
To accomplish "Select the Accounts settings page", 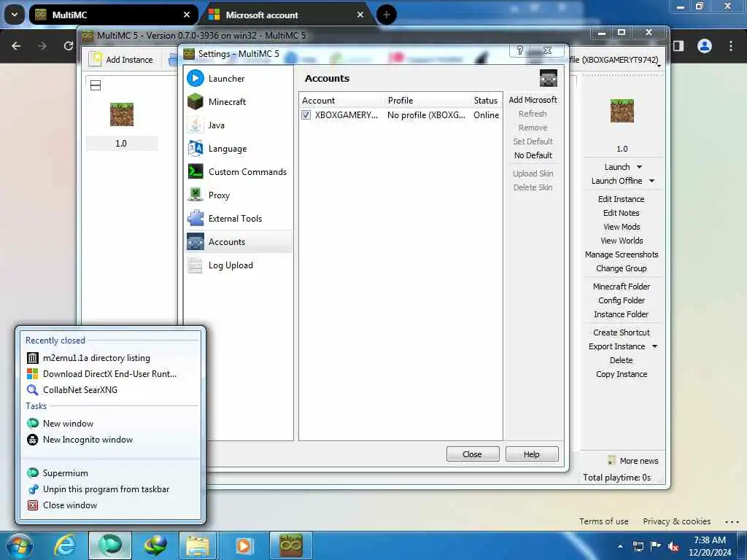I will (x=239, y=242).
